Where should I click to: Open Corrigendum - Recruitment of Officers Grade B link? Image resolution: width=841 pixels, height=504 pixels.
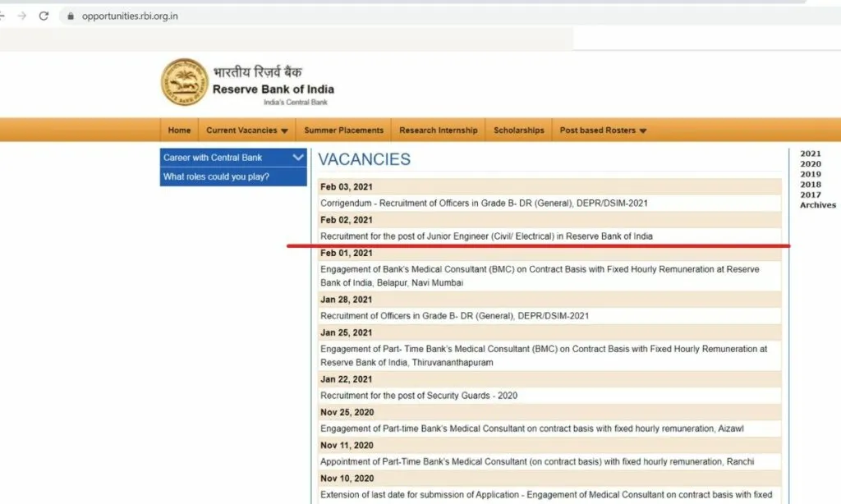point(484,204)
